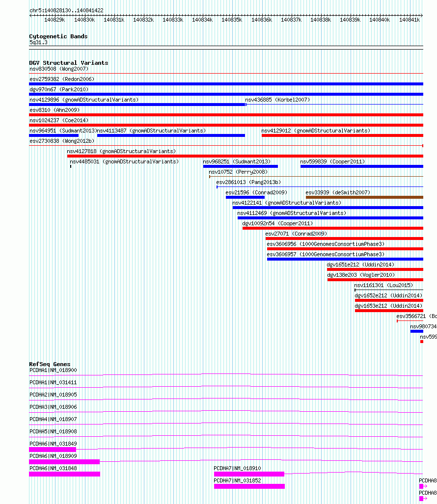Click the Cytogenetic Bands track title
Screen dimensions: 437x504
[x=58, y=36]
